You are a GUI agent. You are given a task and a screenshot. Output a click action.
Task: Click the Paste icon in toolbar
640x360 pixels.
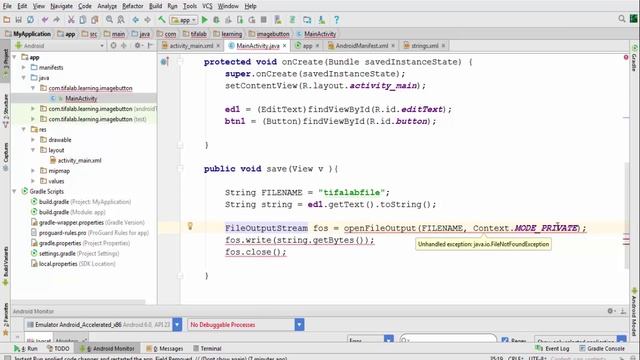(95, 20)
